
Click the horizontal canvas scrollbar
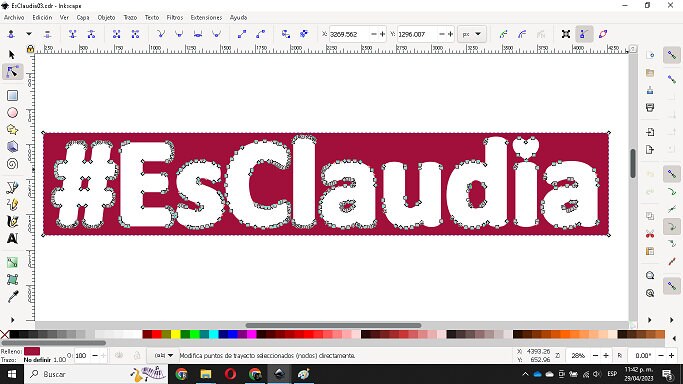click(x=333, y=325)
